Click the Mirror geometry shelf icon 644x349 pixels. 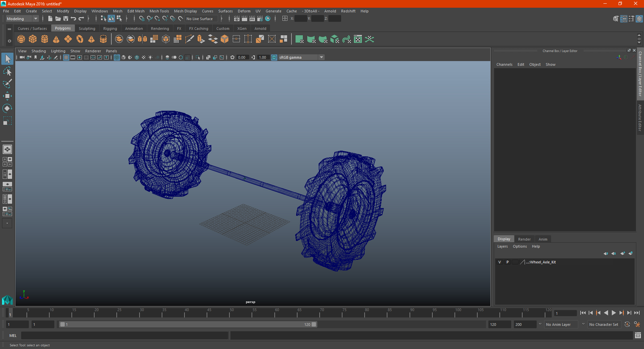tap(143, 39)
